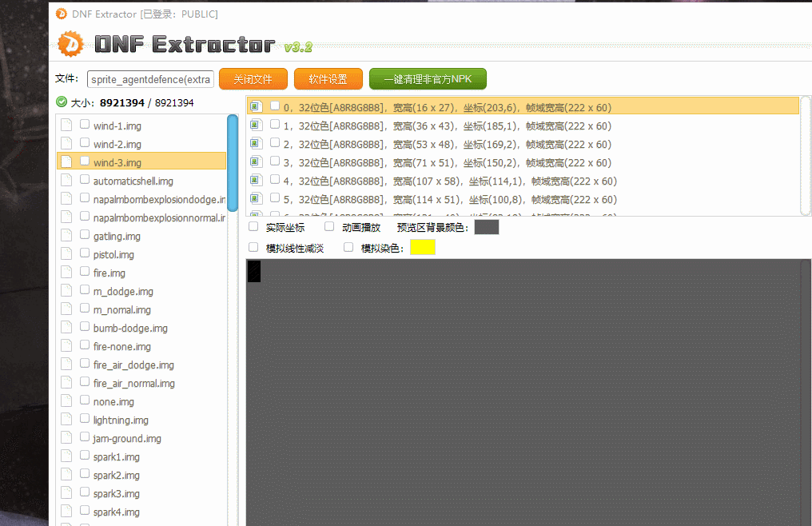The image size is (812, 526).
Task: Tick checkbox for frame 5
Action: 275,197
